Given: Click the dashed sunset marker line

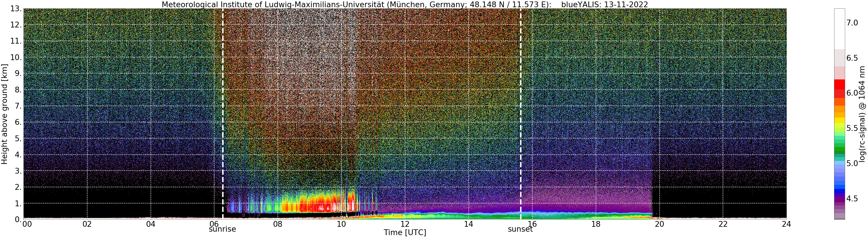Looking at the screenshot, I should (x=521, y=114).
